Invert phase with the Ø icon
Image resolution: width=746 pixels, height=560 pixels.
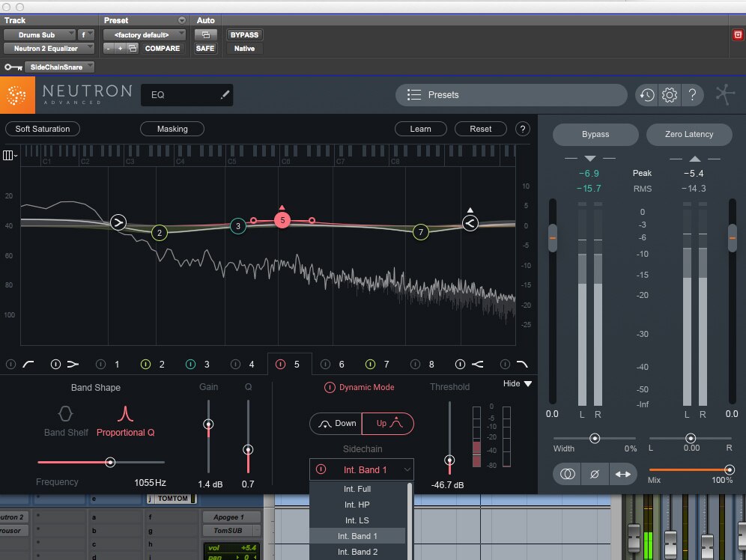[595, 474]
